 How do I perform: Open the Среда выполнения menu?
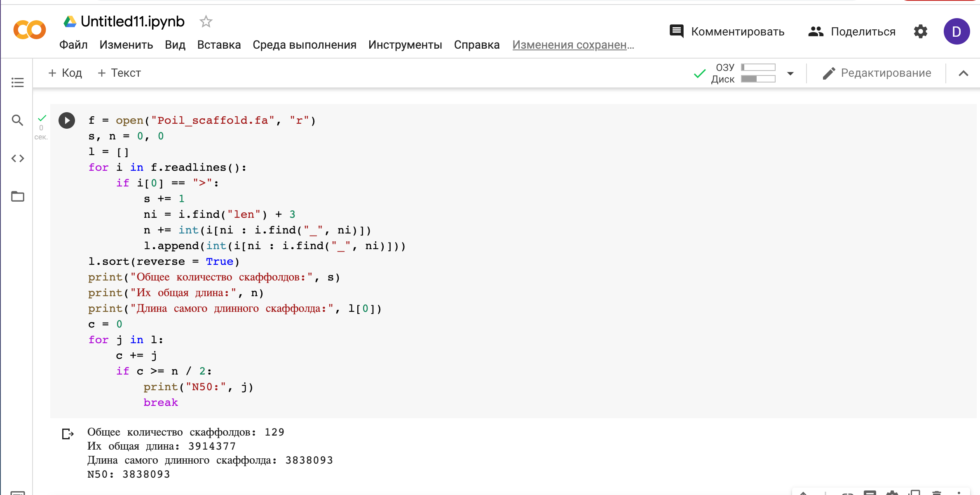[x=305, y=45]
